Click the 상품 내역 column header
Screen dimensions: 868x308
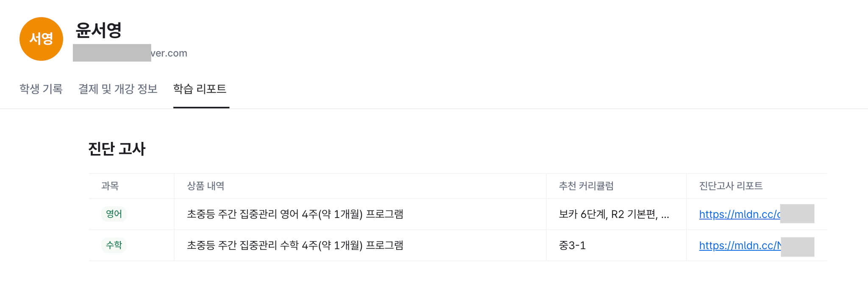coord(206,186)
